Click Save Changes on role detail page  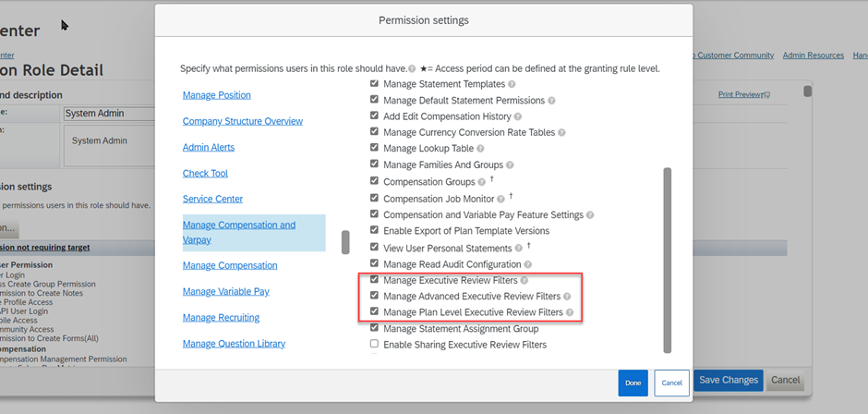point(728,380)
